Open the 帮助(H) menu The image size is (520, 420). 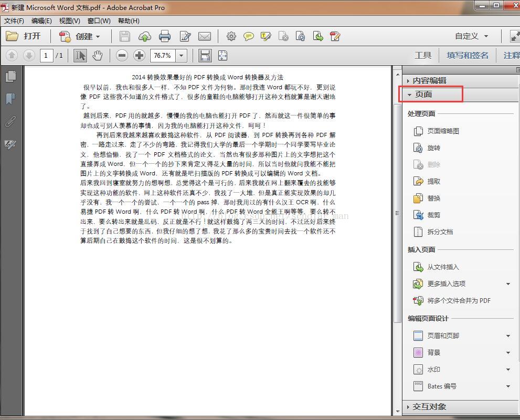[x=129, y=21]
